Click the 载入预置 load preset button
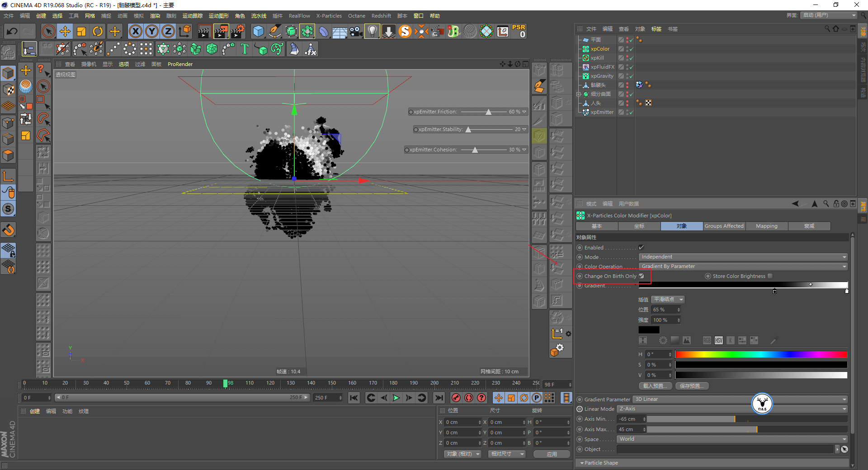868x470 pixels. pyautogui.click(x=655, y=386)
